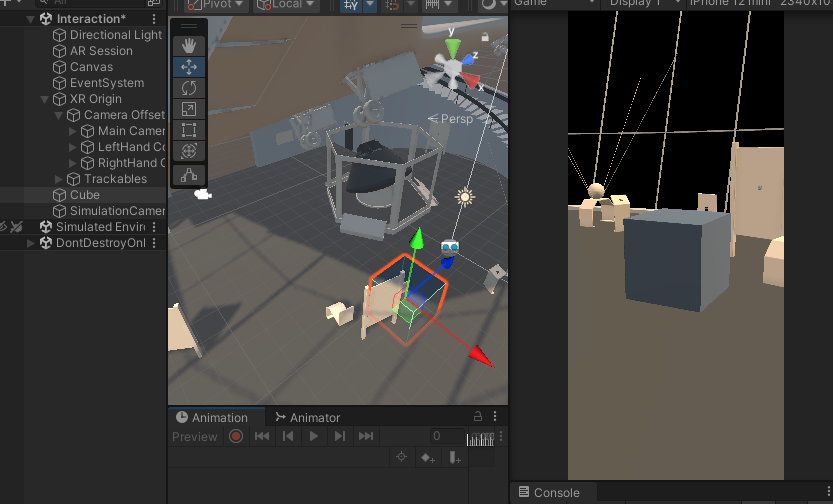Go to previous keyframe
The width and height of the screenshot is (833, 504).
pyautogui.click(x=288, y=436)
